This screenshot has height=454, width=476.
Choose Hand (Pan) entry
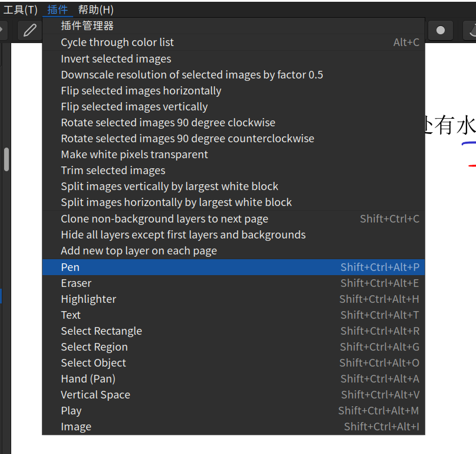click(x=234, y=379)
